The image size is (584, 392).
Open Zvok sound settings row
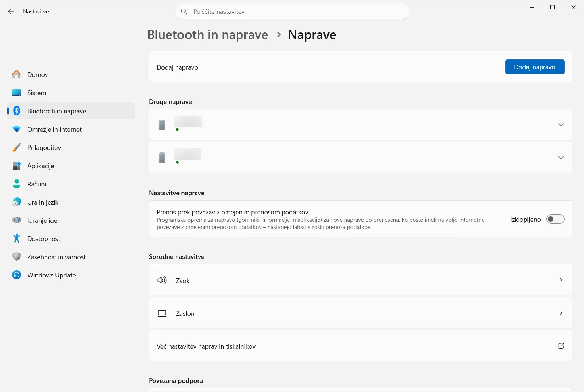pos(360,280)
